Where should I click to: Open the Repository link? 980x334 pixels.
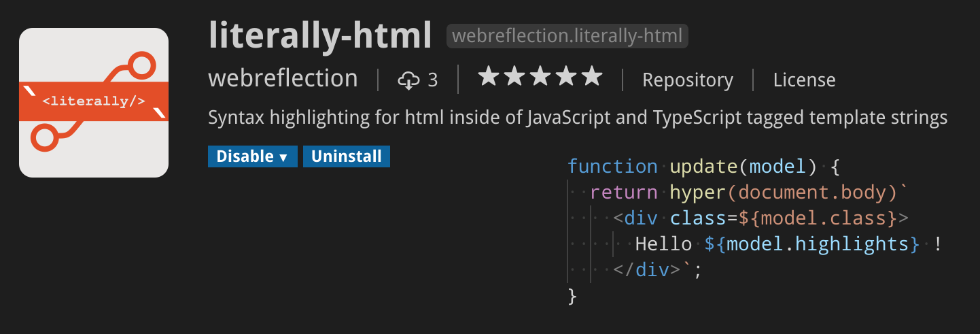[x=688, y=80]
